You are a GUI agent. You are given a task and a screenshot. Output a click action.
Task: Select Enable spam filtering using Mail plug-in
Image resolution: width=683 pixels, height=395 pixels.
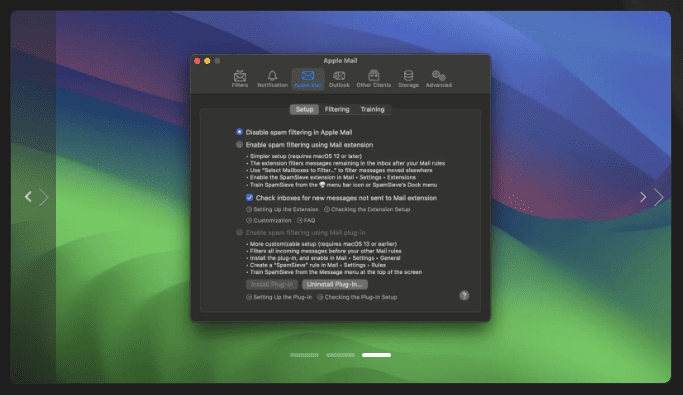pyautogui.click(x=239, y=233)
